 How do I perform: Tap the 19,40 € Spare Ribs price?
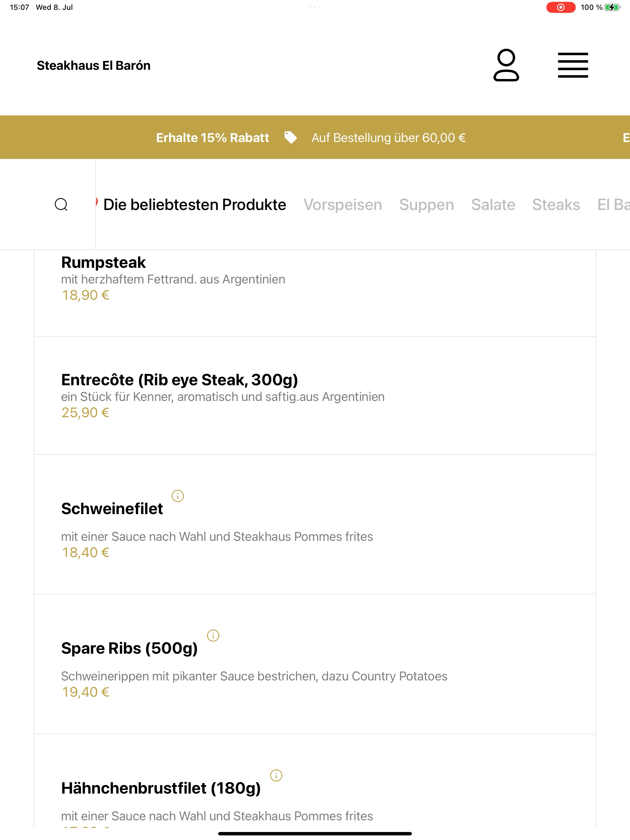(x=86, y=692)
